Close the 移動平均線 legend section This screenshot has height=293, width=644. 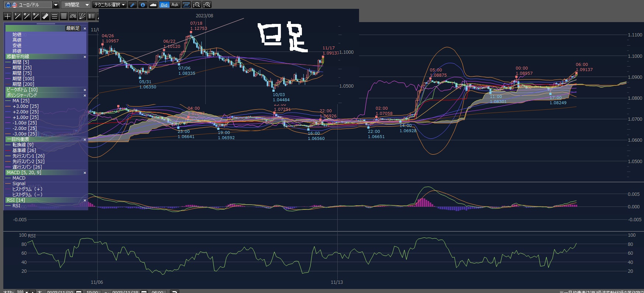pos(85,57)
